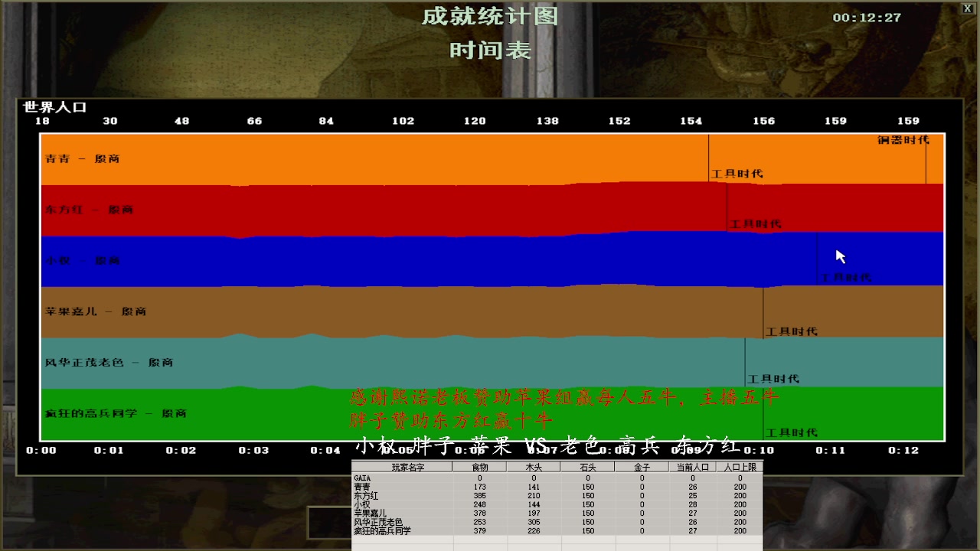The width and height of the screenshot is (980, 551).
Task: Switch to the 时间表 tab
Action: [489, 51]
